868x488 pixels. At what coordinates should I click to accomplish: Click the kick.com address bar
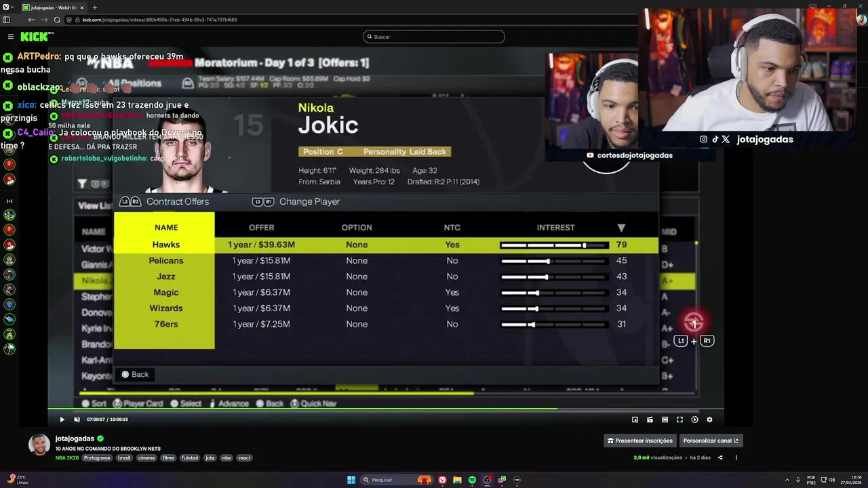pyautogui.click(x=160, y=20)
